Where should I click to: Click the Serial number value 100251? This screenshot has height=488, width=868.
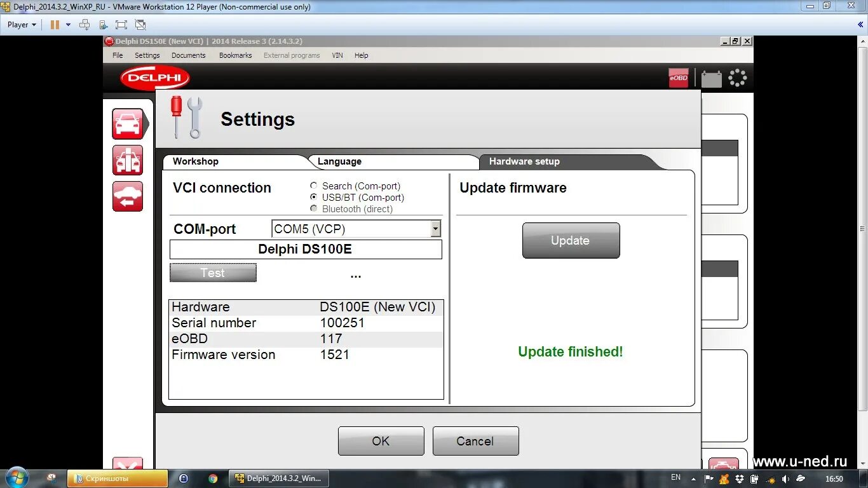[x=342, y=323]
